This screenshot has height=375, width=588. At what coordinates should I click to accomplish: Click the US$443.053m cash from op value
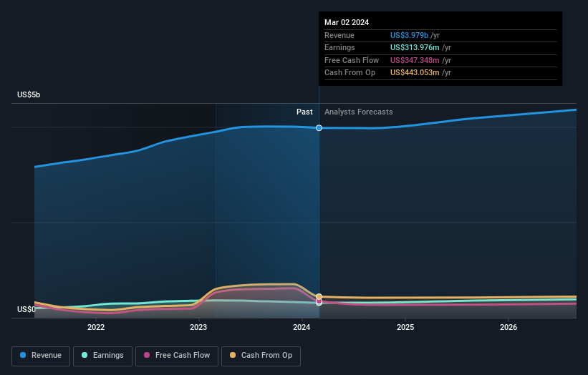pos(415,73)
